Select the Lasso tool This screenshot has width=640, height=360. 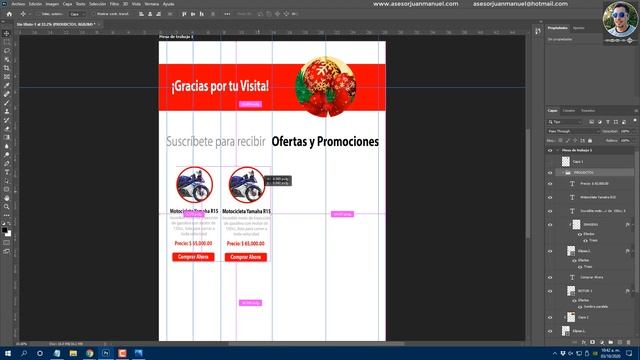tap(7, 51)
